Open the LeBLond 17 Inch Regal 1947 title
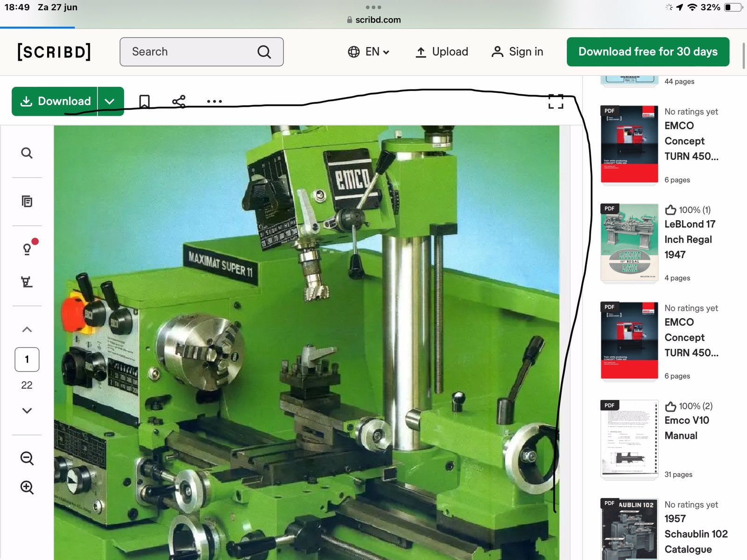Image resolution: width=747 pixels, height=560 pixels. [x=690, y=239]
